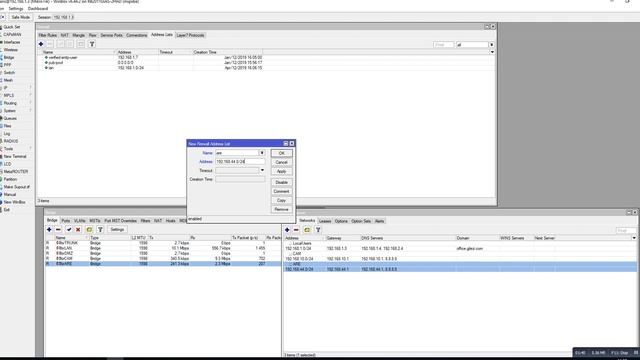
Task: Open Interfaces in sidebar
Action: [12, 42]
